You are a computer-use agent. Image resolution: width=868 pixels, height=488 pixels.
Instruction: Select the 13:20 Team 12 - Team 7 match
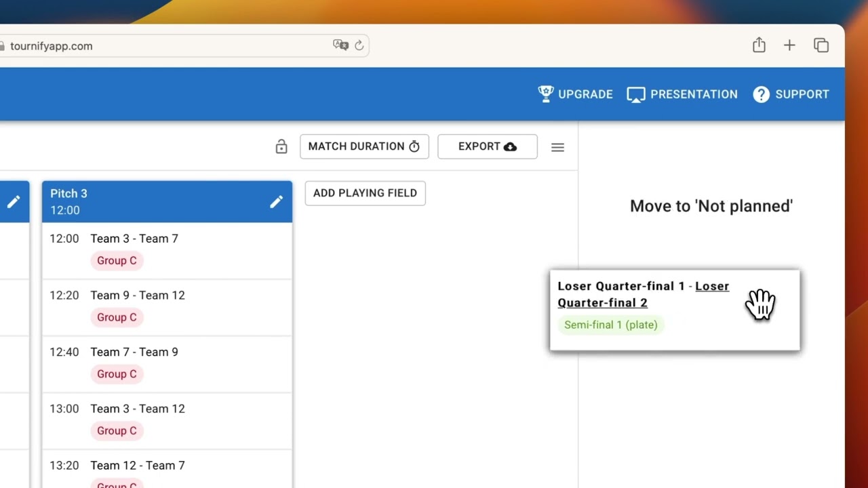[167, 469]
